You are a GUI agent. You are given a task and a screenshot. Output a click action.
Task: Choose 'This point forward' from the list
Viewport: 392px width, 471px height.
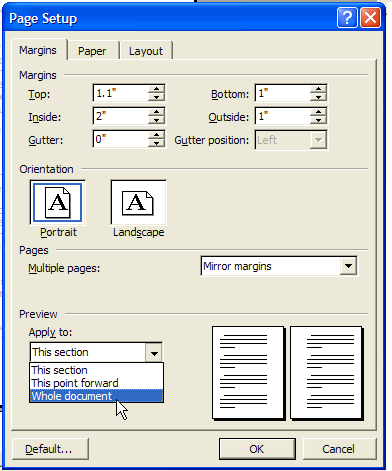(x=96, y=383)
